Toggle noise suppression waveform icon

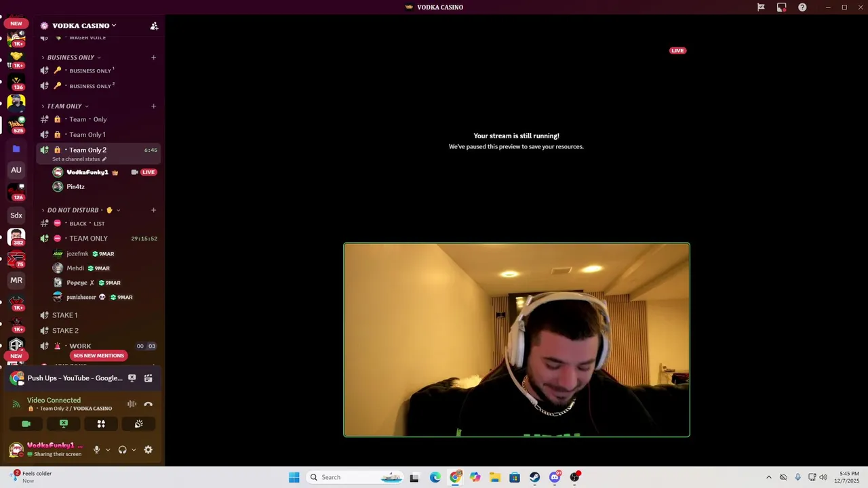[x=132, y=404]
